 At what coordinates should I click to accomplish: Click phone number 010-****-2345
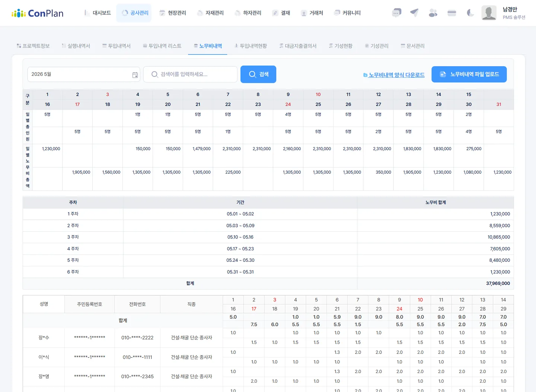click(137, 376)
